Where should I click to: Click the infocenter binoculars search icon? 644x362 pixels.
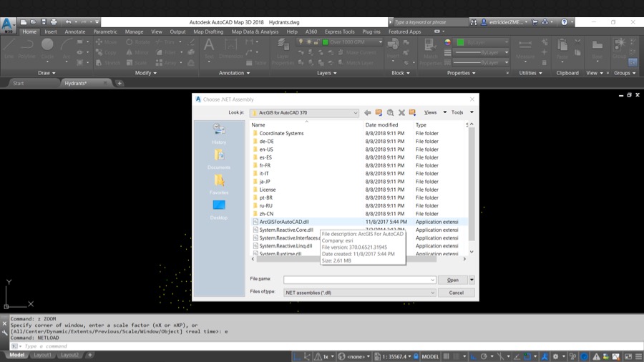coord(474,22)
